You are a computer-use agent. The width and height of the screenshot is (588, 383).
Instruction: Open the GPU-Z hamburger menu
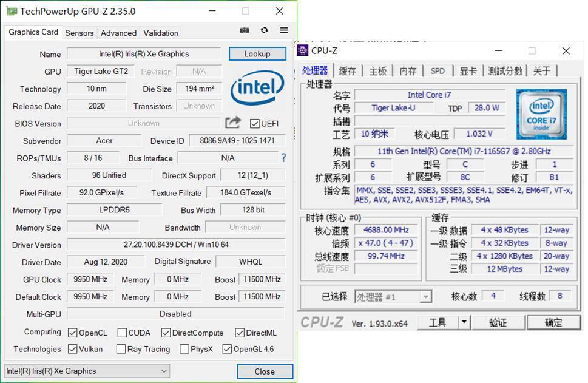(284, 30)
